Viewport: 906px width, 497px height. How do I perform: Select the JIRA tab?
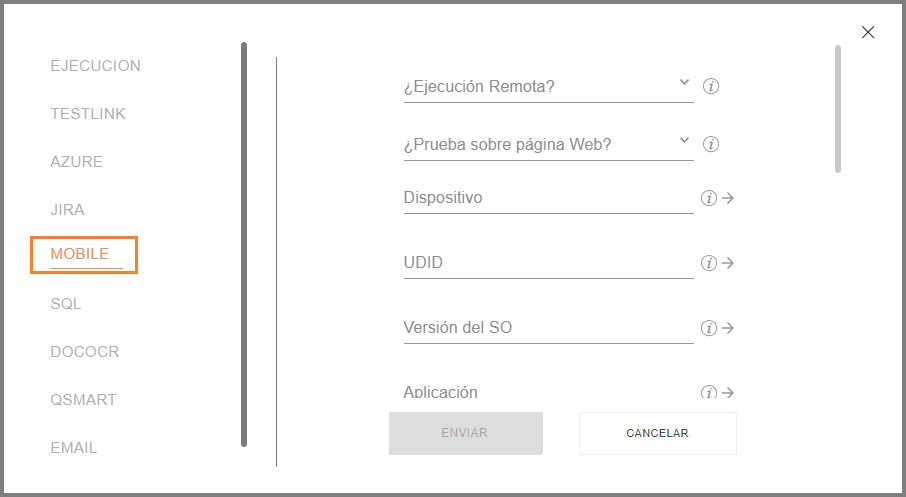(67, 210)
